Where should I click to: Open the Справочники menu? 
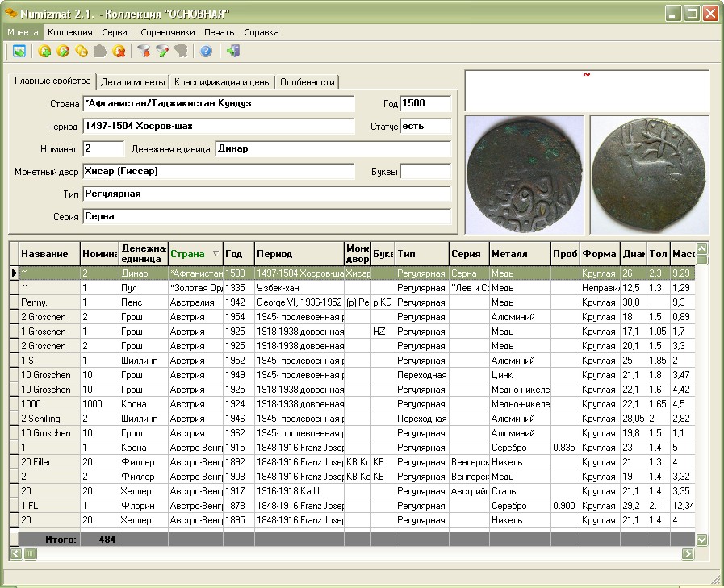pyautogui.click(x=168, y=32)
